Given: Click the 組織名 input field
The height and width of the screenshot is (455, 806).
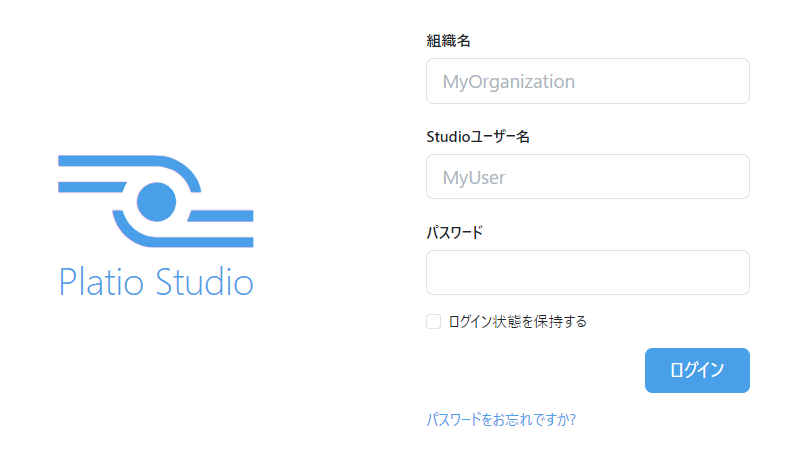Looking at the screenshot, I should coord(588,81).
